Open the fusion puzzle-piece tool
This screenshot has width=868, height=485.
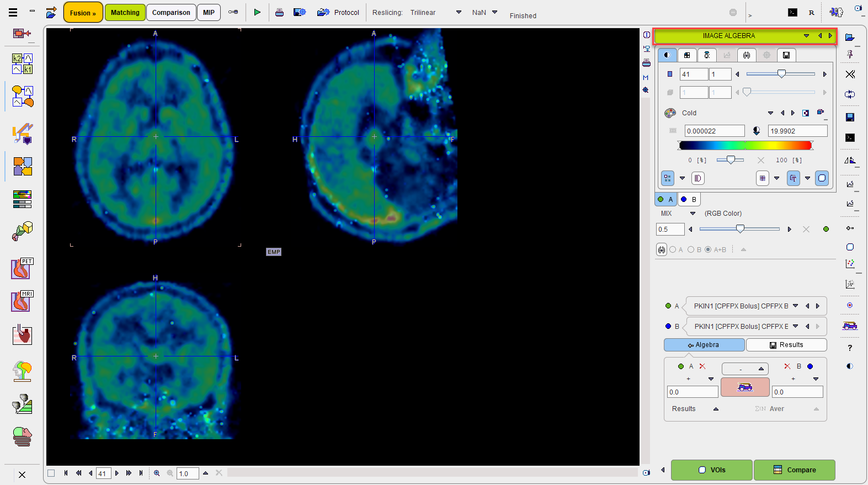pos(23,166)
